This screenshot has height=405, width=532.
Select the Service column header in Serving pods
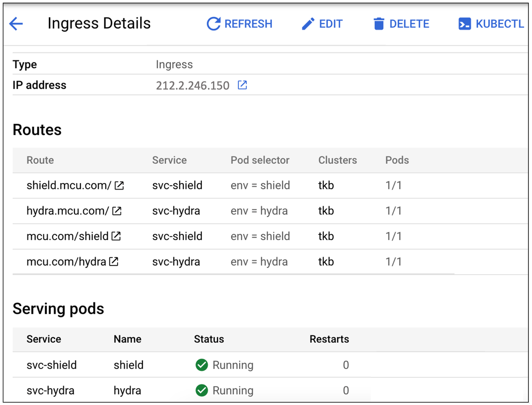click(43, 339)
